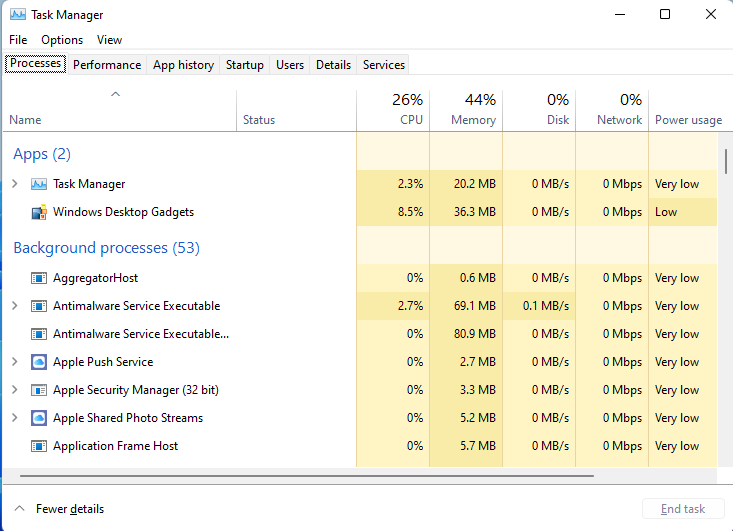Expand the Apple Push Service row
The width and height of the screenshot is (733, 531).
pyautogui.click(x=14, y=362)
